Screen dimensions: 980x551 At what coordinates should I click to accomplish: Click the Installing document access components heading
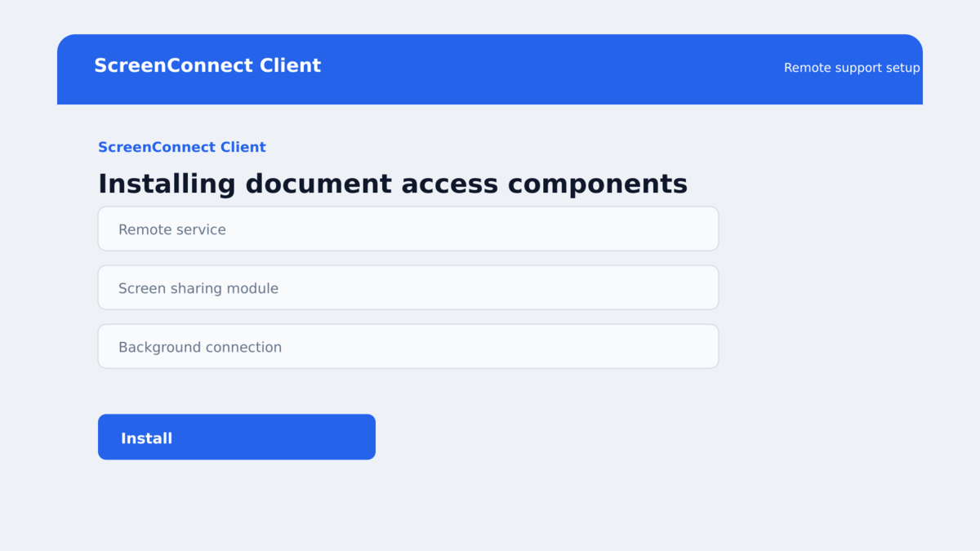tap(393, 184)
